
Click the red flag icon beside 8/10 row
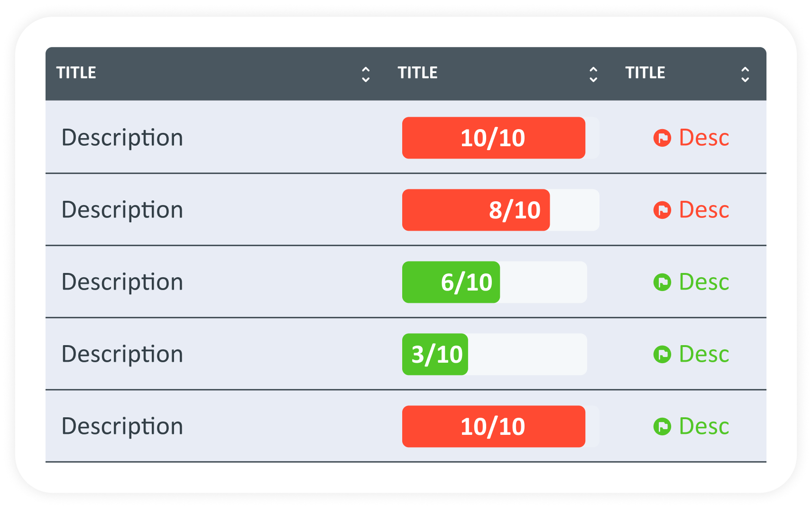click(662, 210)
